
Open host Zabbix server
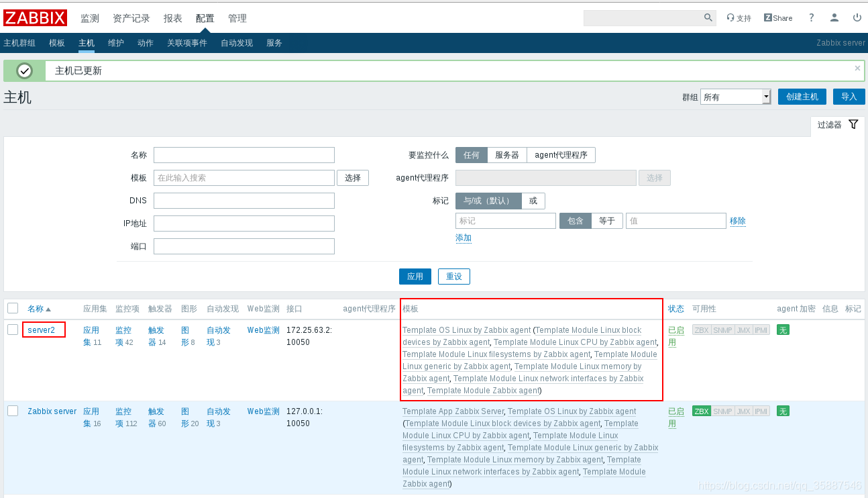[x=52, y=411]
